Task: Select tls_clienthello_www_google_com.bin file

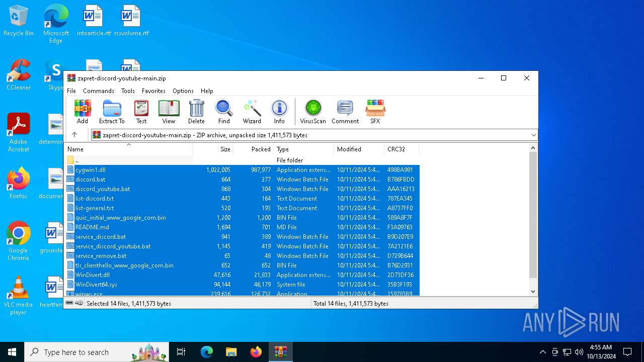Action: click(x=242, y=265)
